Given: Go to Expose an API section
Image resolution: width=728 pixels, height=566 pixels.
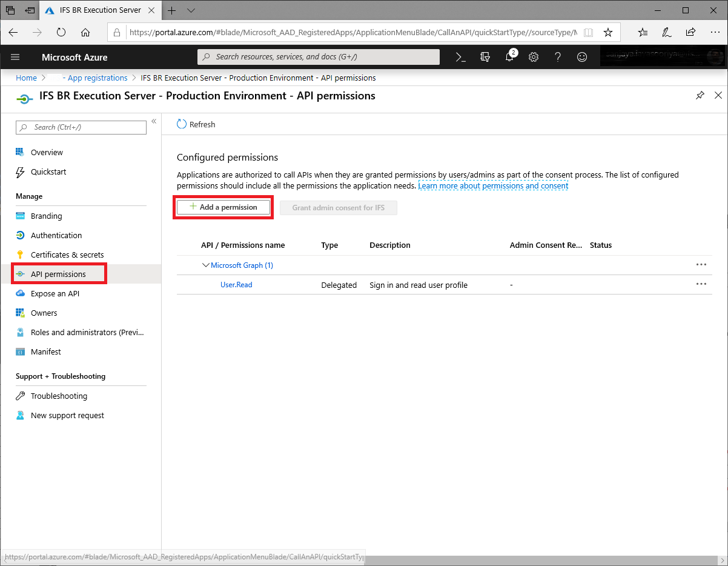Looking at the screenshot, I should point(55,293).
